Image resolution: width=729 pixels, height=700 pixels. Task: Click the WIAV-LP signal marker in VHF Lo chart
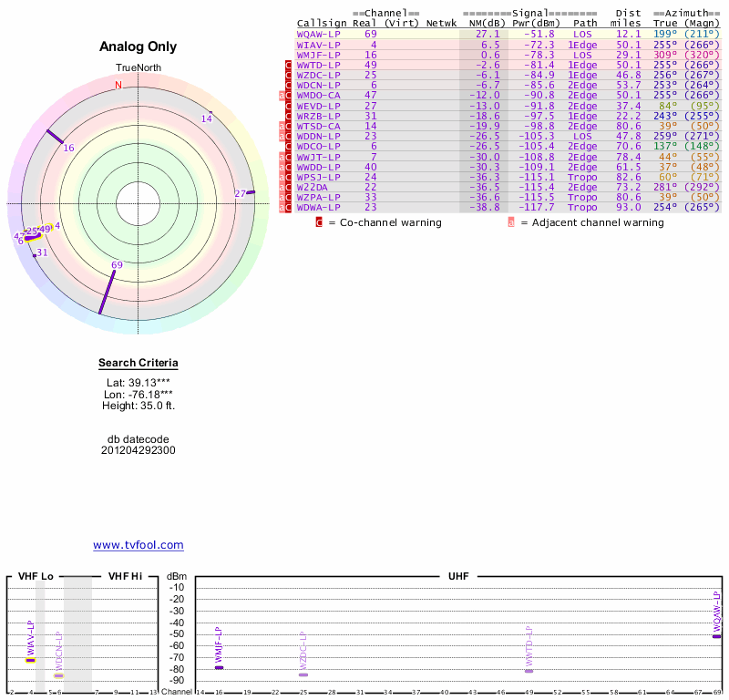[x=30, y=660]
